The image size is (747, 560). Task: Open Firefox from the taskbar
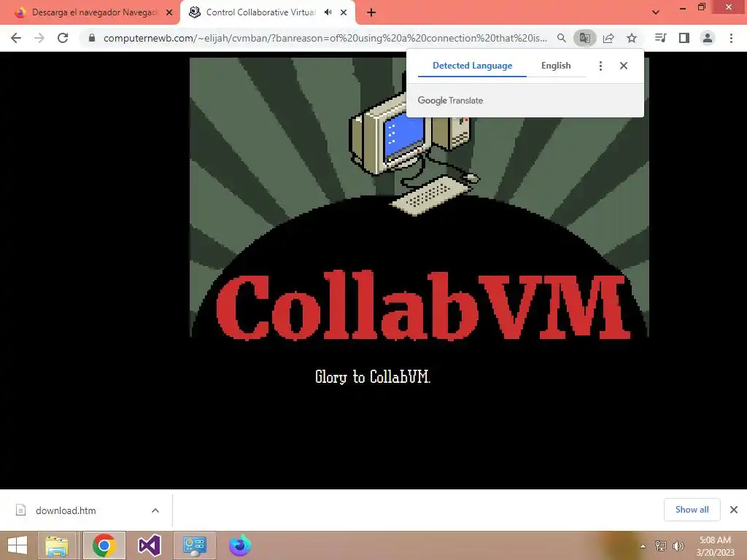coord(239,545)
